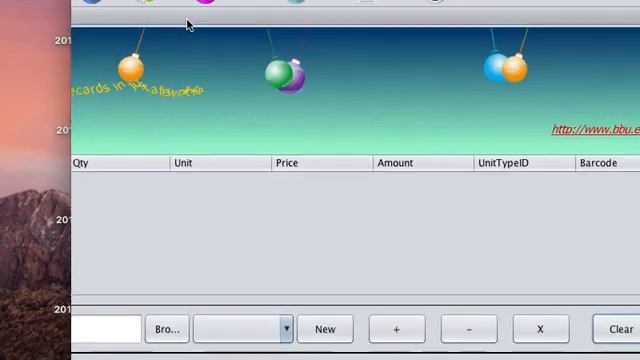The width and height of the screenshot is (640, 360).
Task: Click the plus (+) button
Action: pos(397,329)
